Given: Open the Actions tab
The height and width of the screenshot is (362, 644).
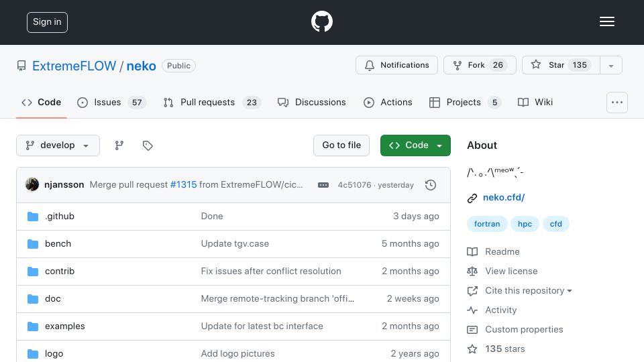Looking at the screenshot, I should tap(388, 102).
